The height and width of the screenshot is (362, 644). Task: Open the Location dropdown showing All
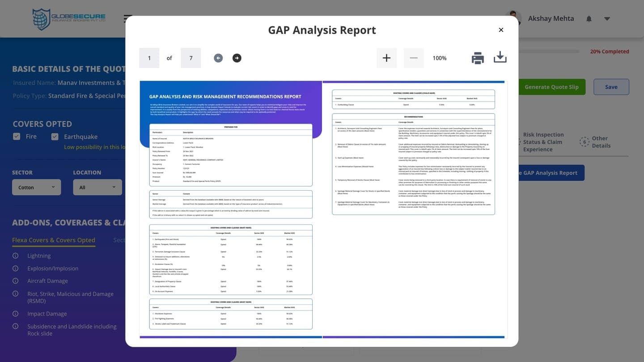pos(97,187)
